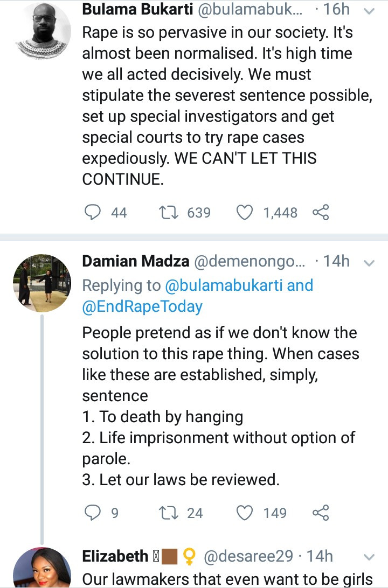
Task: Reply to Bulama Bukarti's tweet
Action: 93,213
